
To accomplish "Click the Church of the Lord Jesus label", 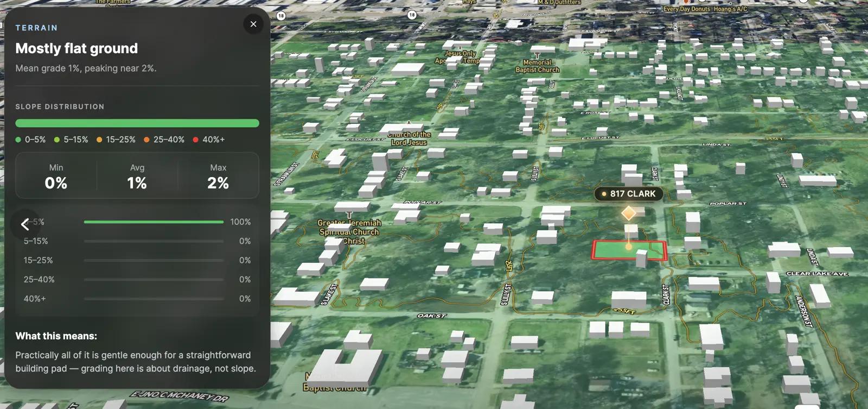I will [409, 139].
